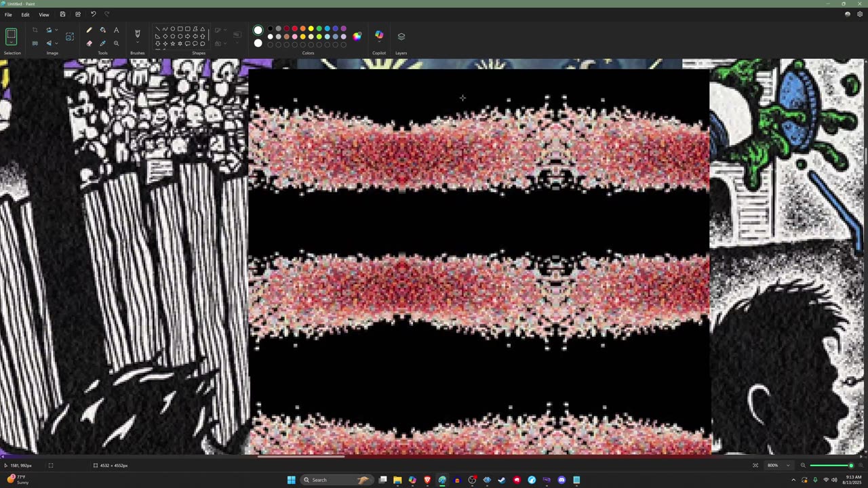Select the rectangular Selection tool
868x488 pixels.
tap(12, 37)
